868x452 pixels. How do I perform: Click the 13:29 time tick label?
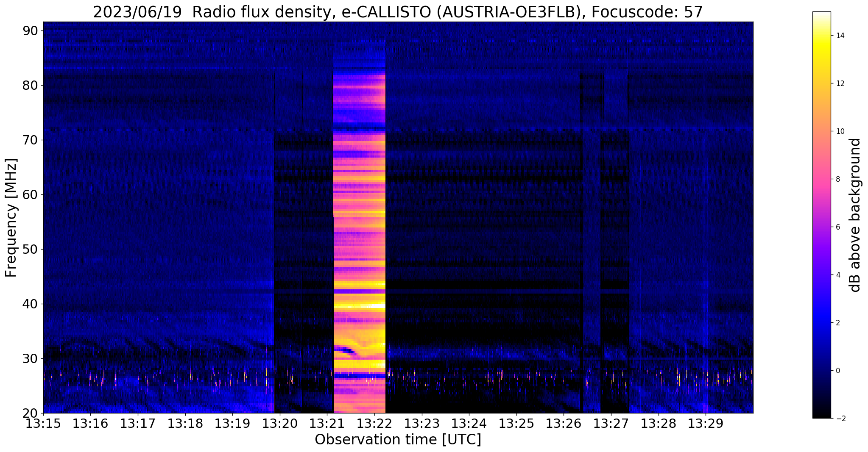point(706,424)
